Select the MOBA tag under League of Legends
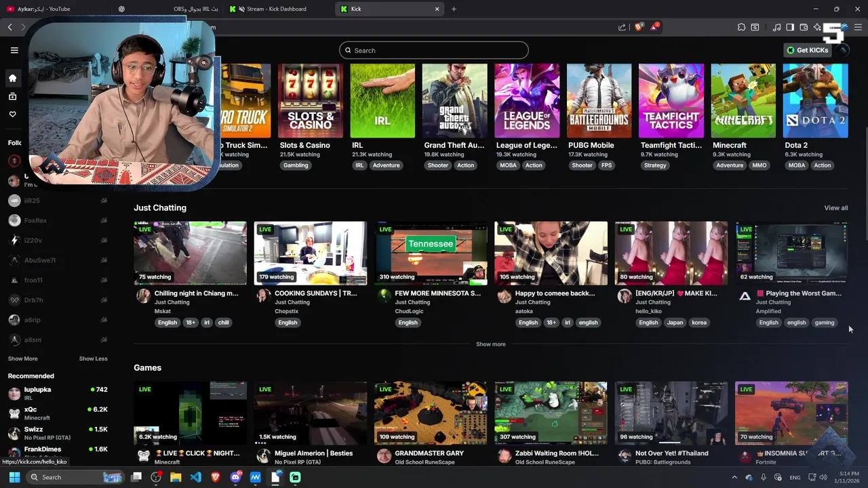 pyautogui.click(x=508, y=165)
